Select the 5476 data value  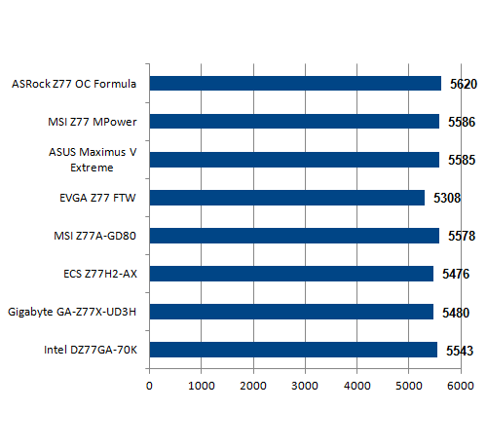(x=456, y=274)
